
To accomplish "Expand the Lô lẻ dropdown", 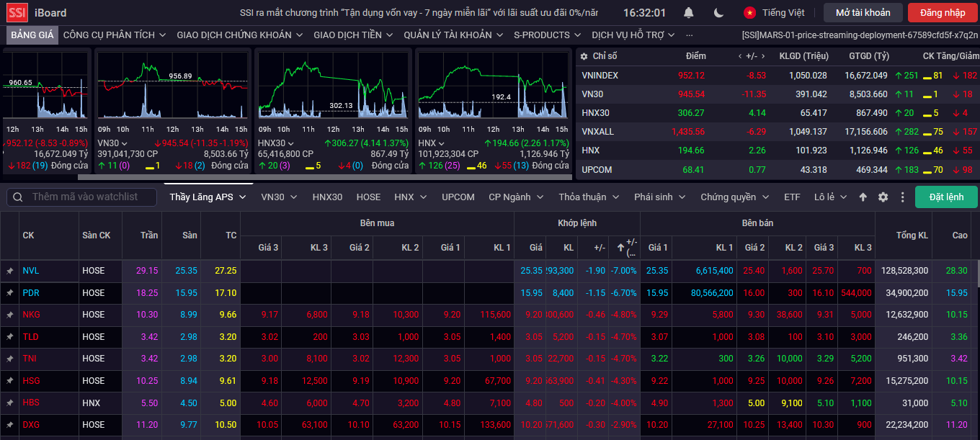I will [x=844, y=197].
